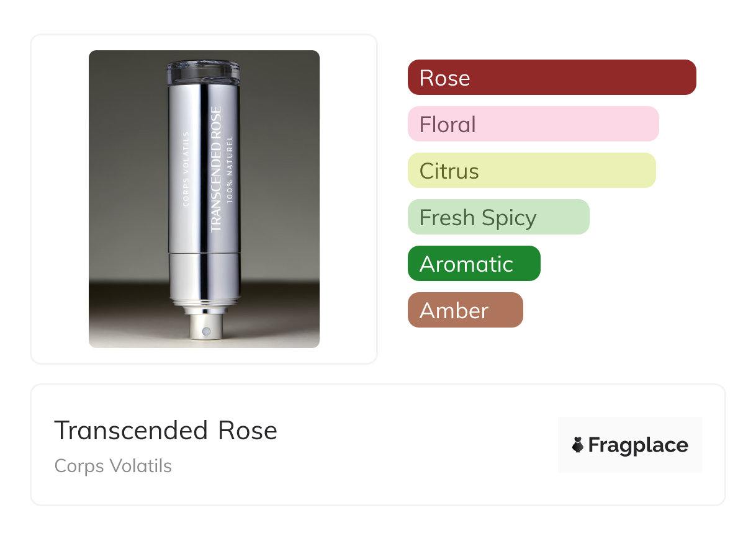Select the Rose accord bar

(x=552, y=78)
